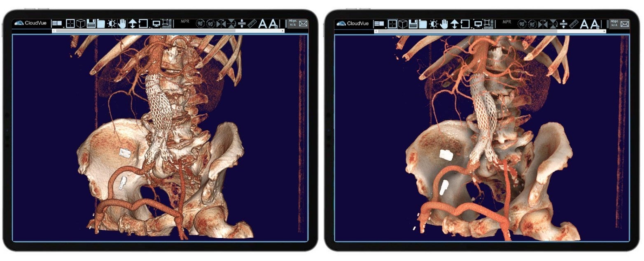644x261 pixels.
Task: Click the Mbps N/A indicator on right tablet
Action: tap(615, 23)
